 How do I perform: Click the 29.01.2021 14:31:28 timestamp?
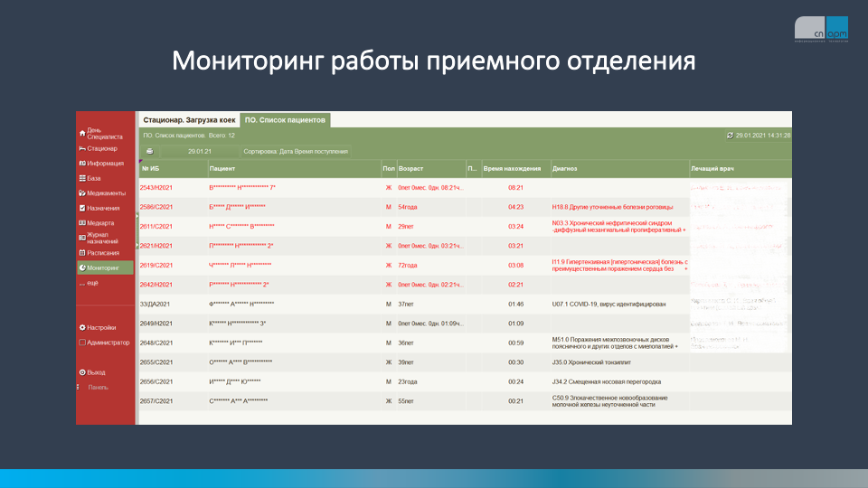(763, 136)
